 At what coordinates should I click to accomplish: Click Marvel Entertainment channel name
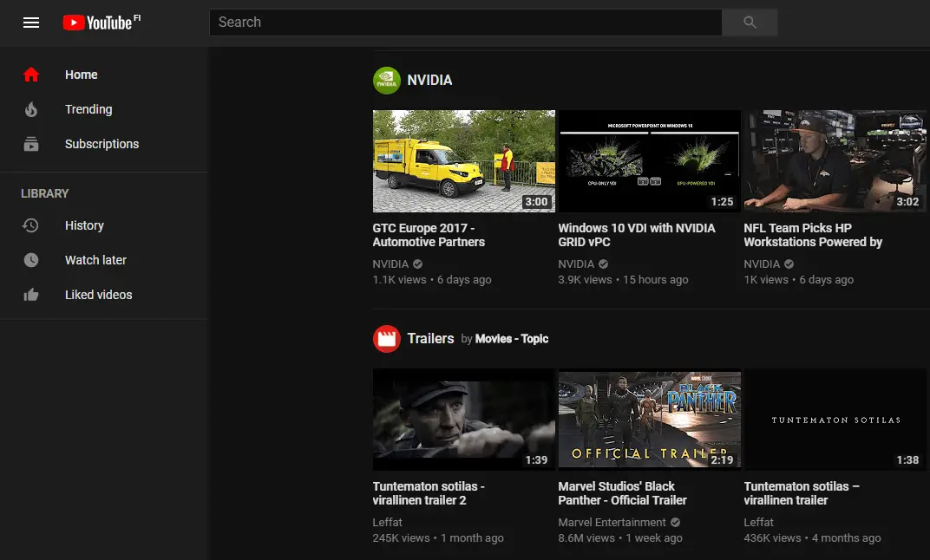tap(612, 522)
